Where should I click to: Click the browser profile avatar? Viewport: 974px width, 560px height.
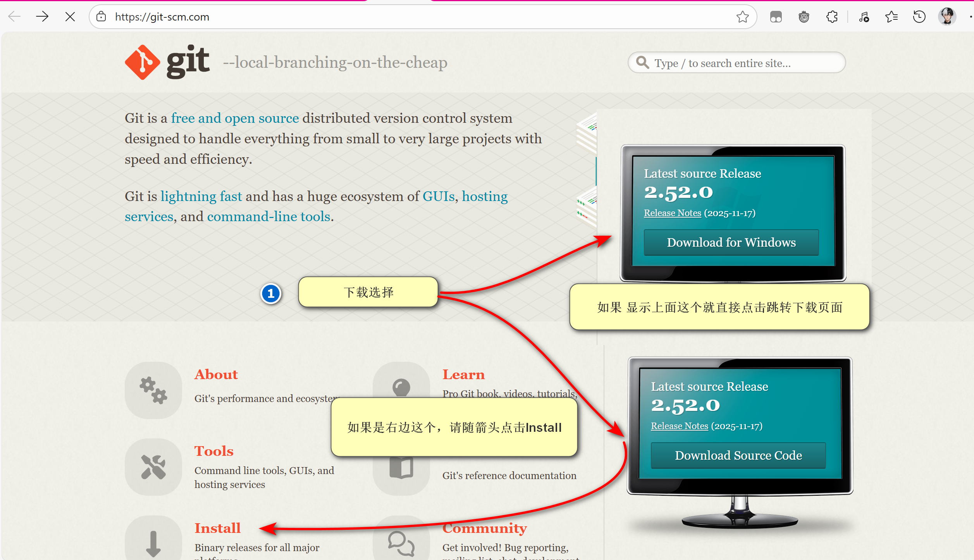tap(947, 17)
